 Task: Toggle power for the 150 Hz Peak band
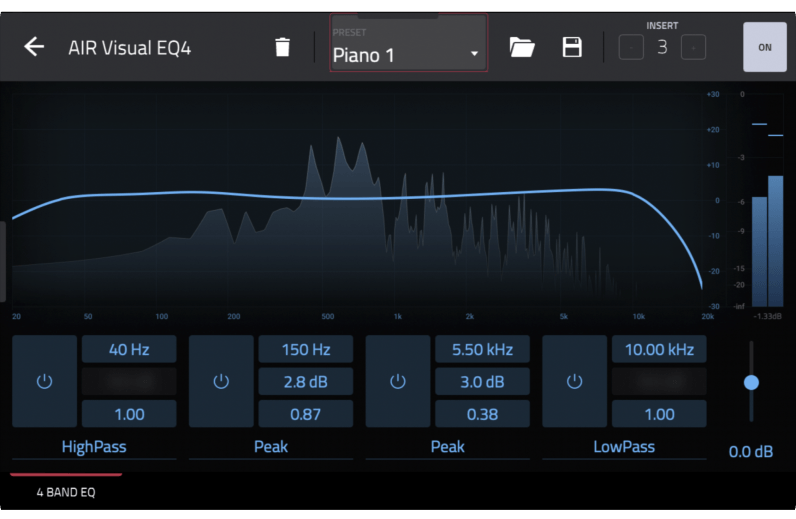pos(221,382)
